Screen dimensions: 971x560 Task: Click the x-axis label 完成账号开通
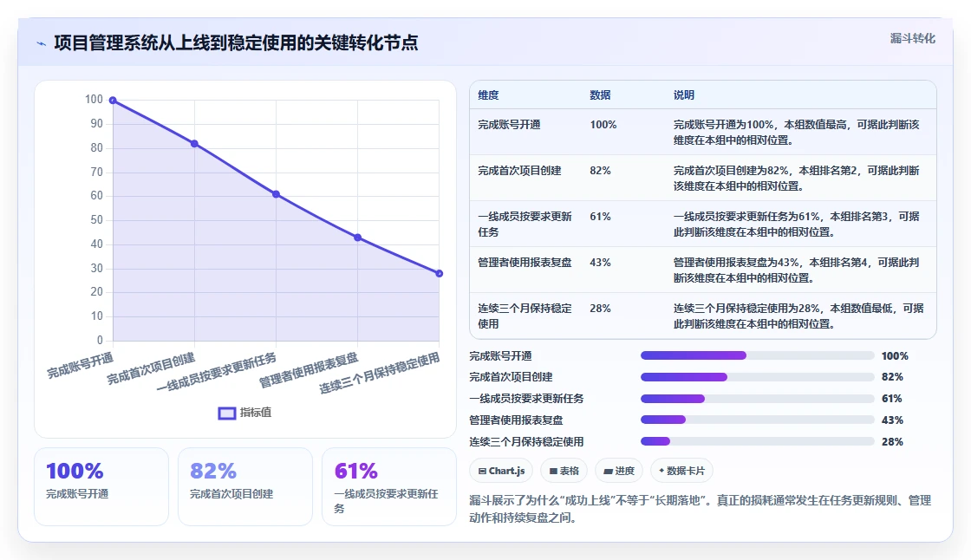tap(81, 366)
